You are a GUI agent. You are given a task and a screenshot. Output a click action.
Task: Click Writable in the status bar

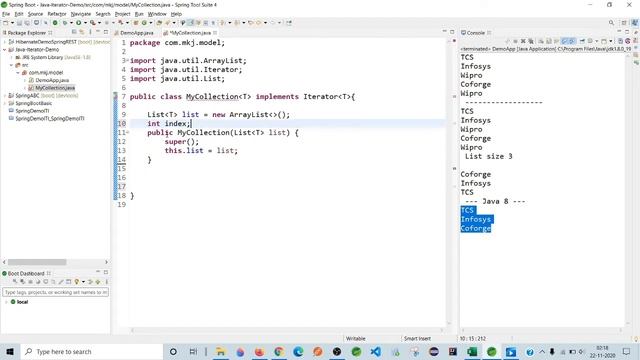pyautogui.click(x=356, y=338)
